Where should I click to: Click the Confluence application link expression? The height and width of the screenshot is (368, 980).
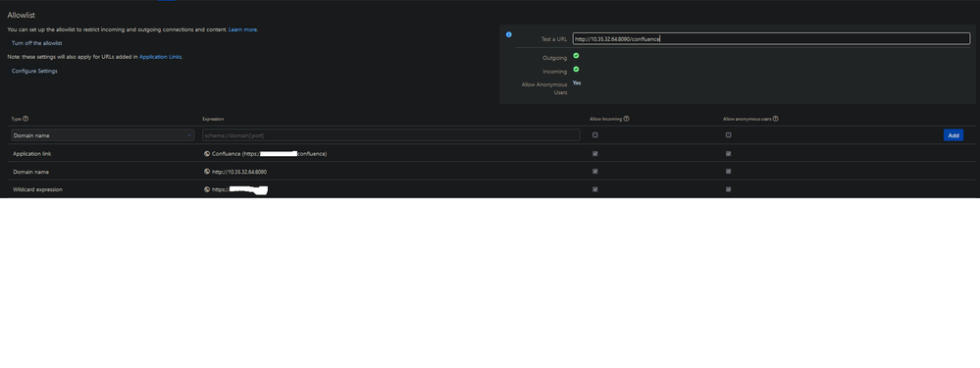click(x=270, y=154)
